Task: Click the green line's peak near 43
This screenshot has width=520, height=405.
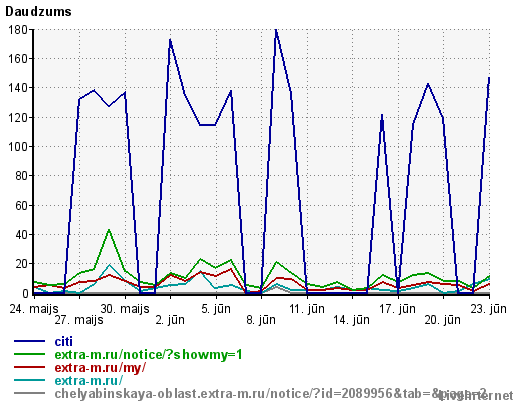Action: pyautogui.click(x=109, y=230)
